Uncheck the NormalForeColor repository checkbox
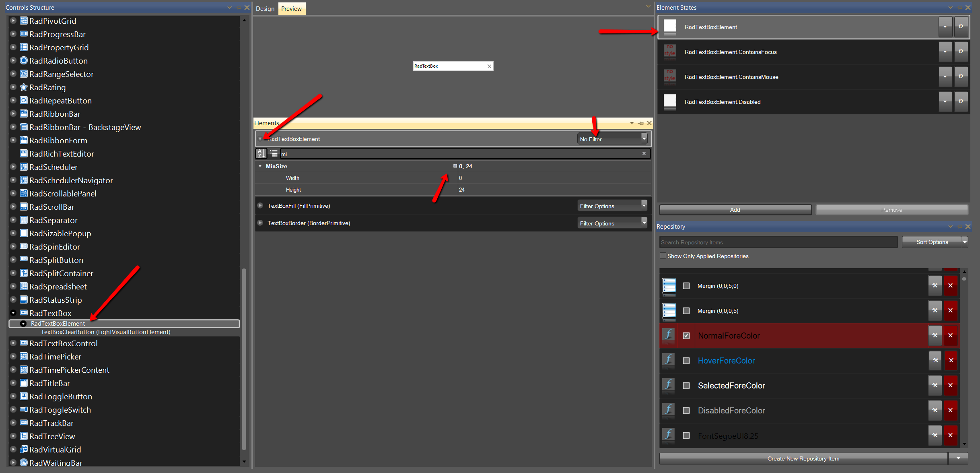Screen dimensions: 980x473 [x=686, y=335]
